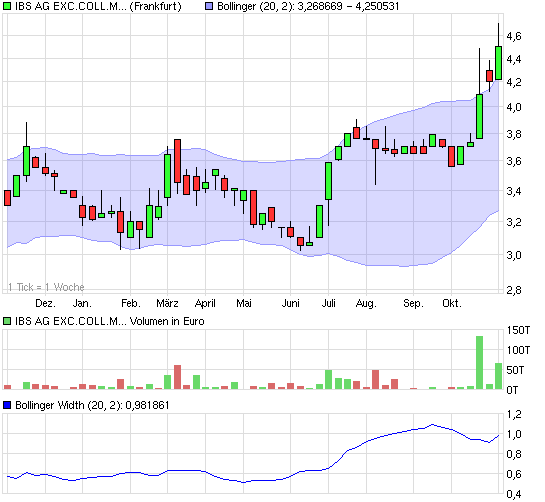545x502 pixels.
Task: Click the 'Volumen in Euro' chart label
Action: coord(167,321)
